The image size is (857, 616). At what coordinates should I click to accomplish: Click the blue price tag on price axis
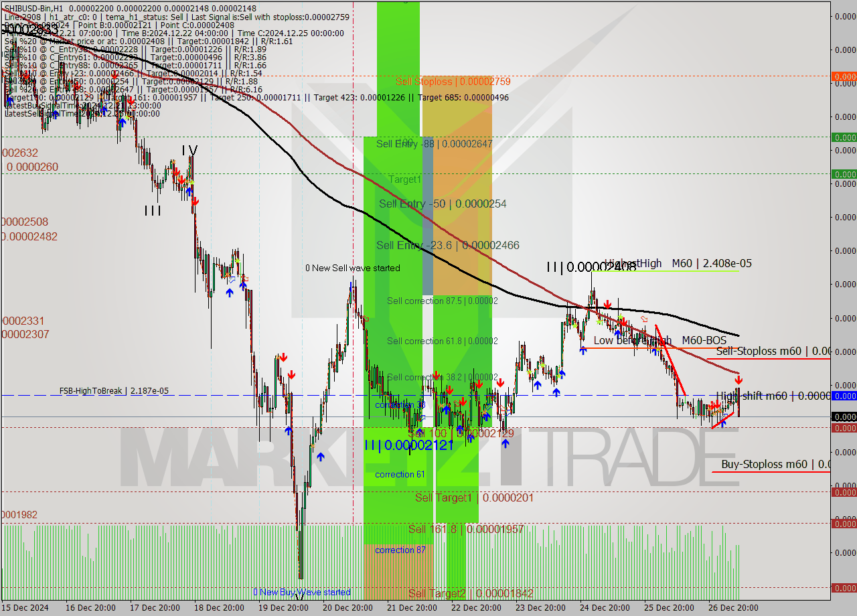(844, 396)
